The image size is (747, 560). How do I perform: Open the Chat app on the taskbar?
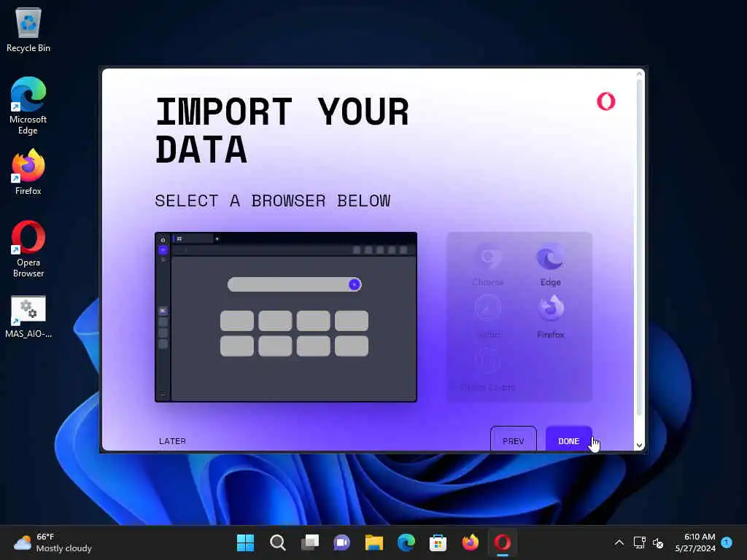click(341, 542)
